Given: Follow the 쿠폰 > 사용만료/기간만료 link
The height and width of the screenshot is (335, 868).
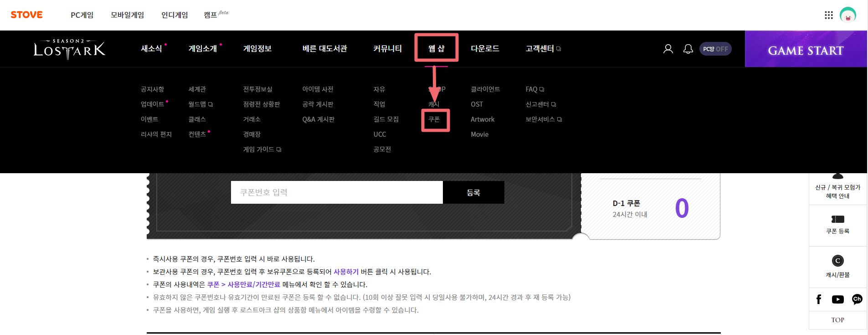Looking at the screenshot, I should coord(244,284).
